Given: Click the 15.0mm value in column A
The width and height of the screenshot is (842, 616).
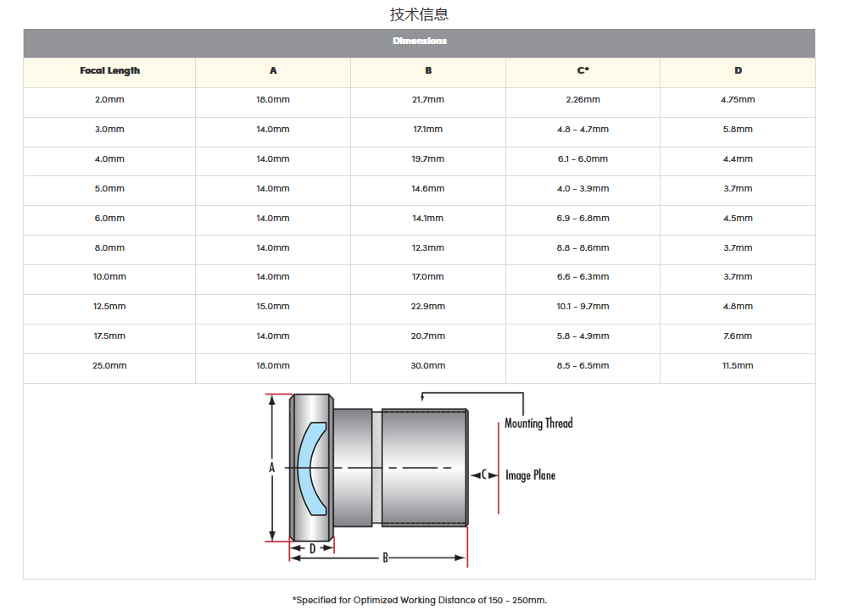Looking at the screenshot, I should click(273, 307).
